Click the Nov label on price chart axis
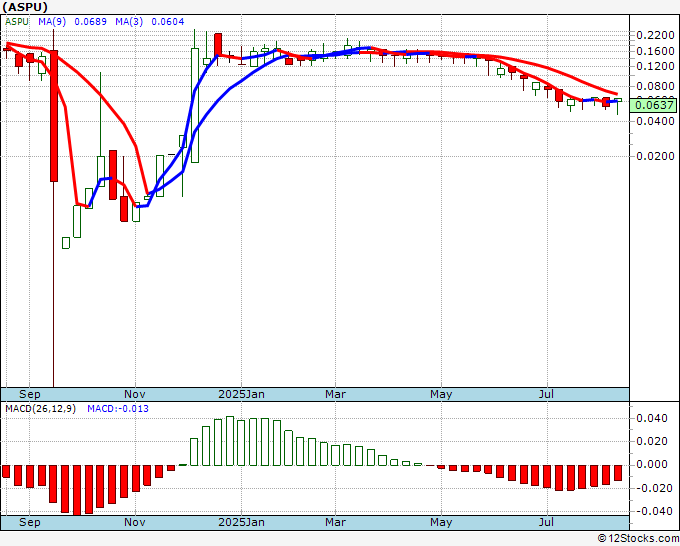 [x=135, y=394]
